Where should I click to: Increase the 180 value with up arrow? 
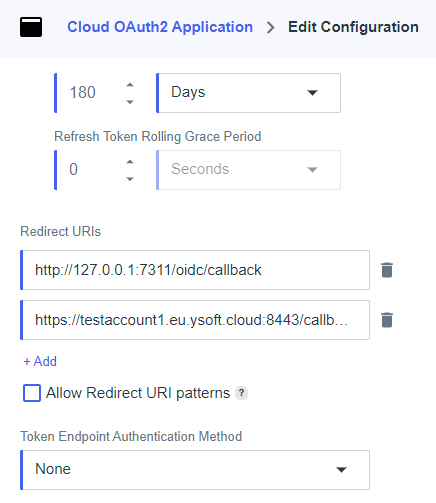pyautogui.click(x=130, y=85)
